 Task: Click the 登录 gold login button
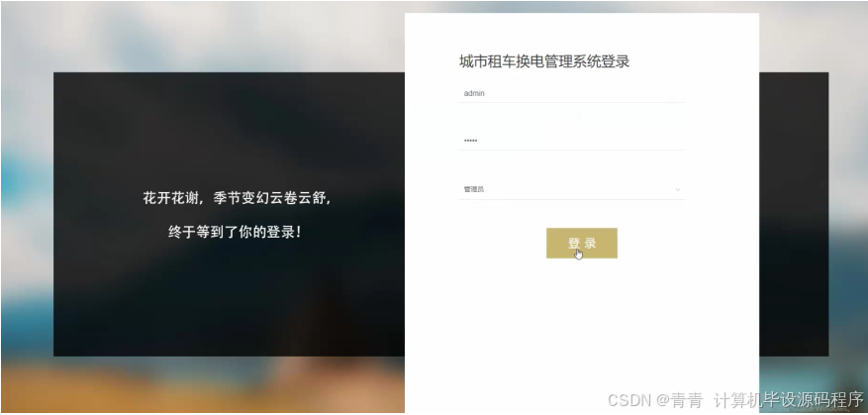tap(582, 244)
